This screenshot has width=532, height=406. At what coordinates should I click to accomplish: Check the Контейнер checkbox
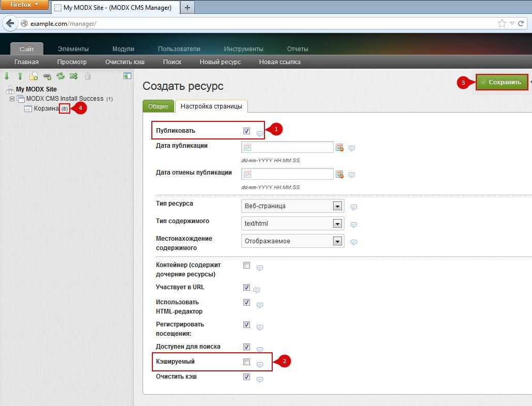click(246, 266)
